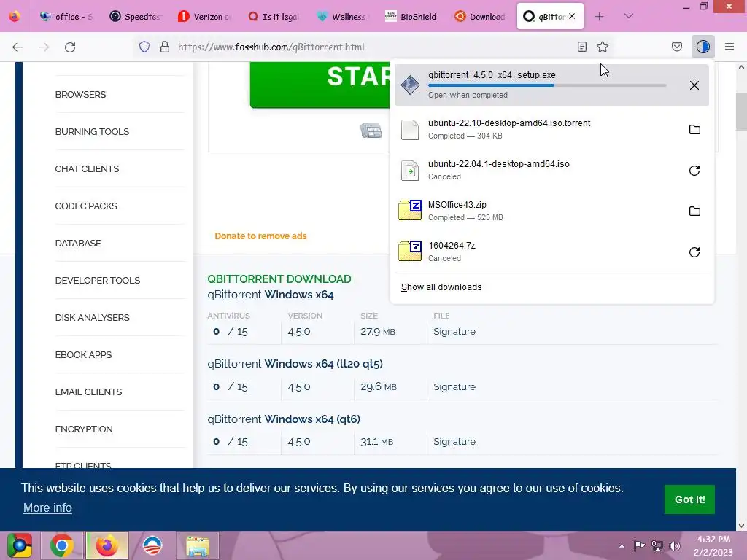The height and width of the screenshot is (560, 747).
Task: Open DISK ANALYSERS category
Action: [92, 317]
